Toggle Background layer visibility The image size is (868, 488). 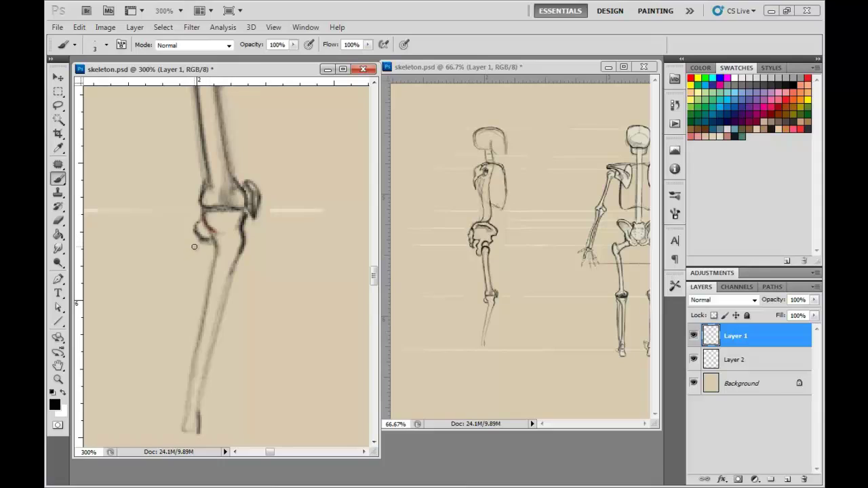click(x=693, y=383)
